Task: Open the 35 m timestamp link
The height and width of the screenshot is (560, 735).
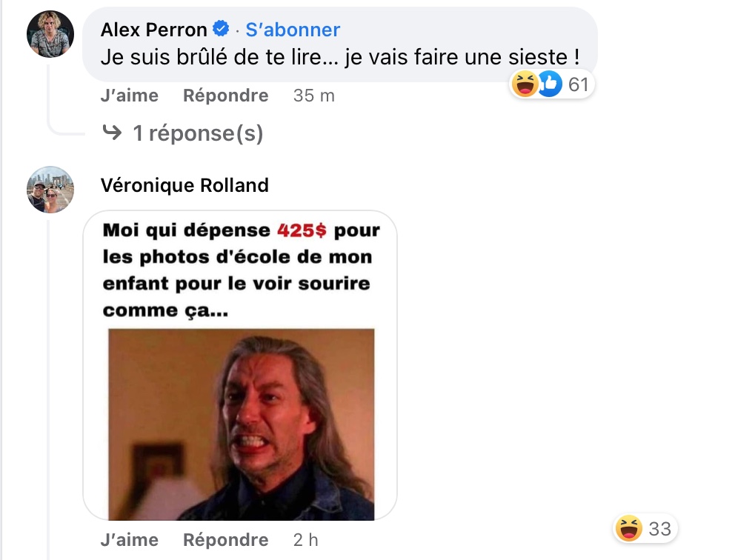Action: point(314,96)
